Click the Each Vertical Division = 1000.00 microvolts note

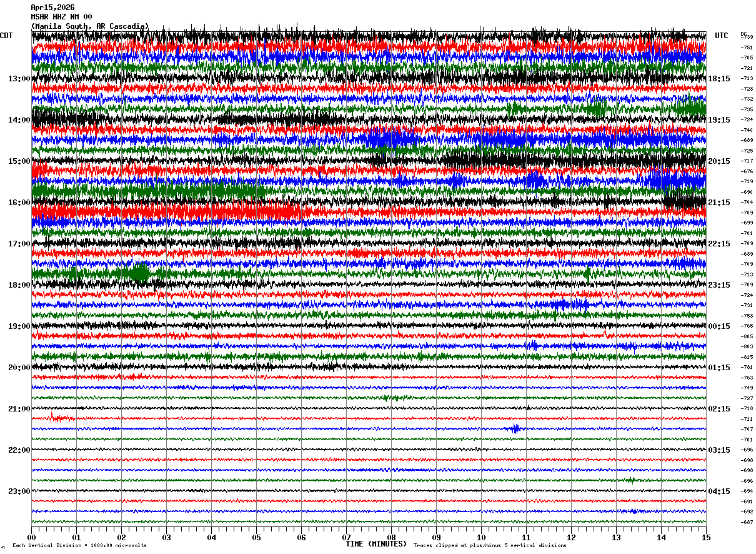pyautogui.click(x=79, y=545)
